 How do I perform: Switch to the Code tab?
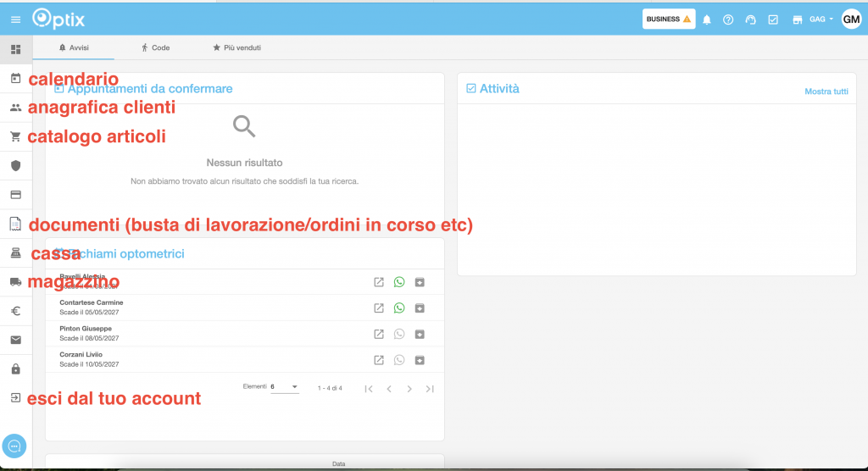(x=155, y=48)
